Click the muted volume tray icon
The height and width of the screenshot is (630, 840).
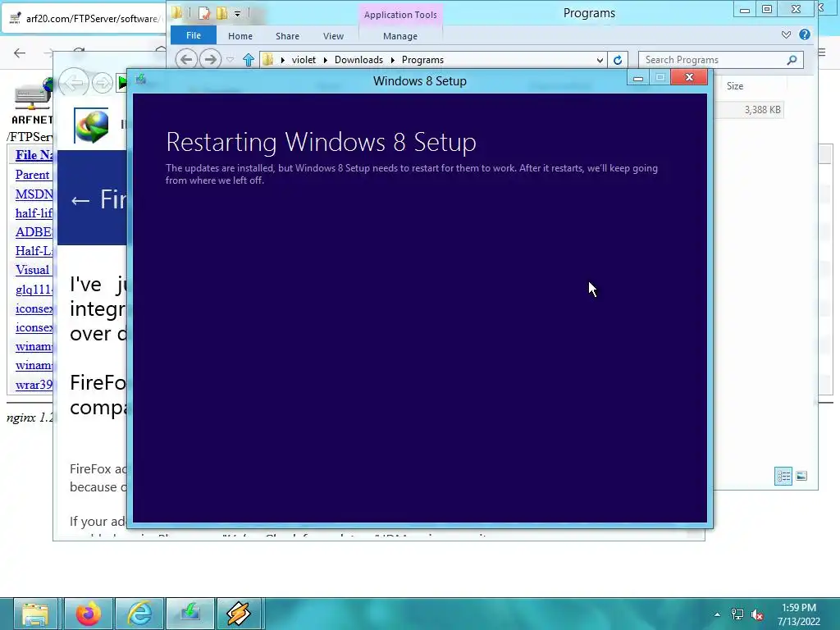[757, 614]
